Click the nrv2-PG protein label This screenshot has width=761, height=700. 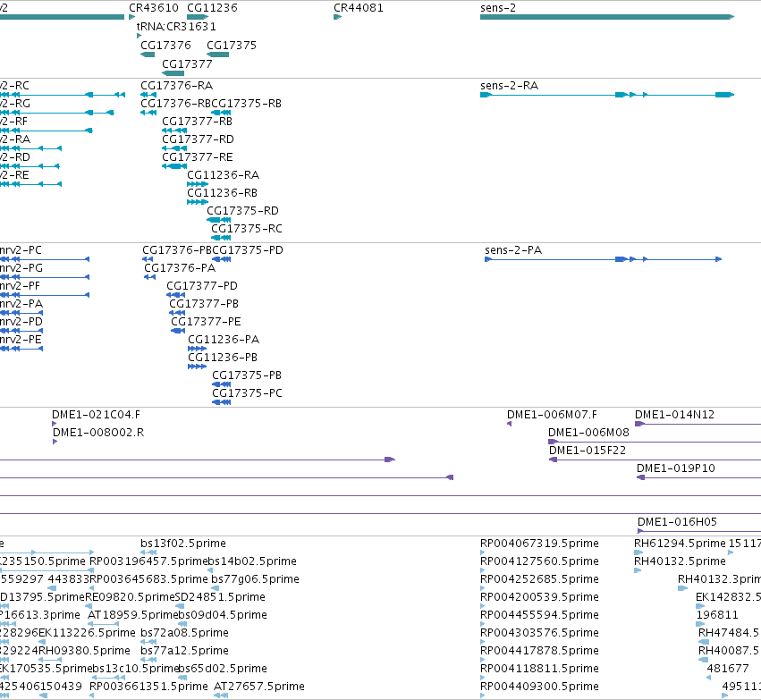tap(21, 268)
